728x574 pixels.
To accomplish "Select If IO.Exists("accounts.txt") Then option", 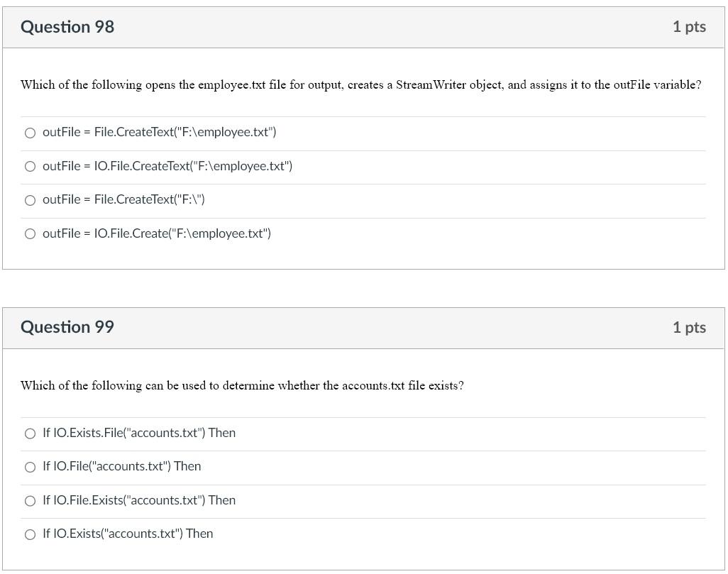I will [31, 534].
